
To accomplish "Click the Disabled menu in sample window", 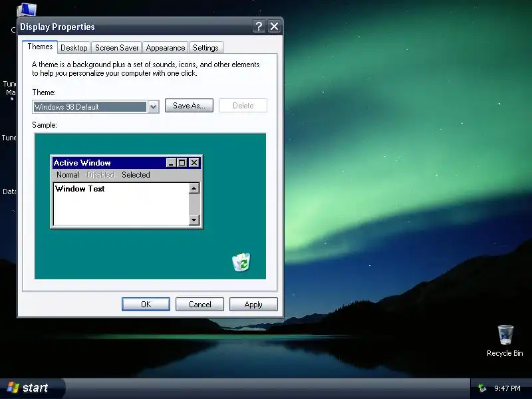I will 100,175.
